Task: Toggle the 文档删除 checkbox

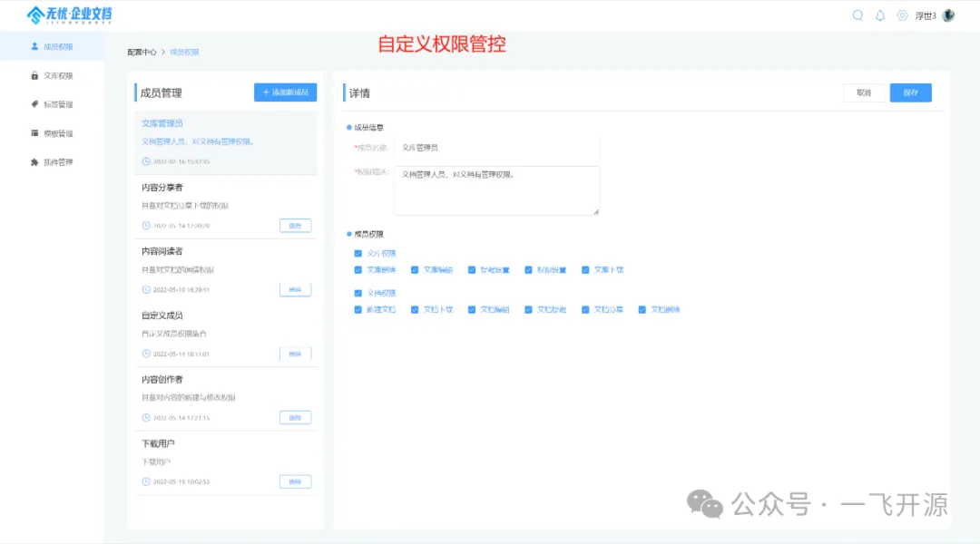Action: click(x=642, y=310)
